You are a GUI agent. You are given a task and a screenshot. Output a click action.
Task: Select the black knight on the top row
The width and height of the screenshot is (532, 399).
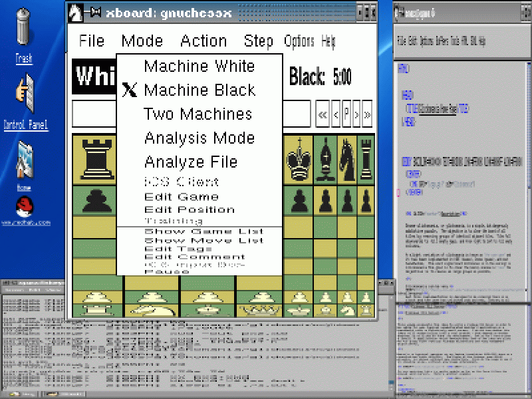point(346,158)
